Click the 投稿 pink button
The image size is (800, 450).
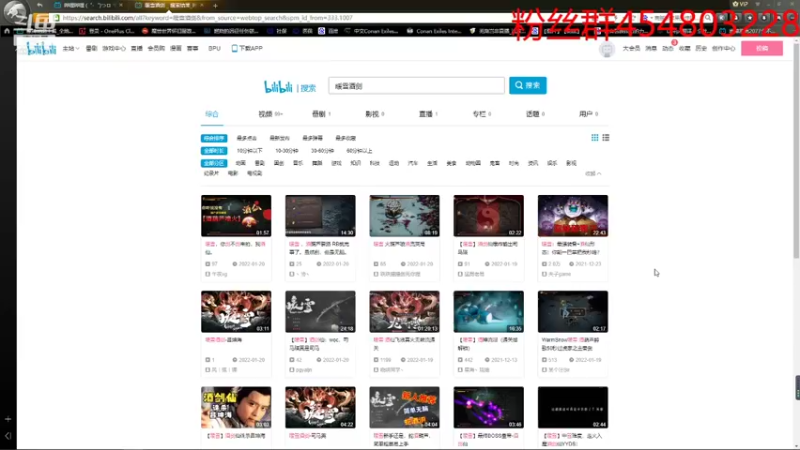(x=762, y=48)
